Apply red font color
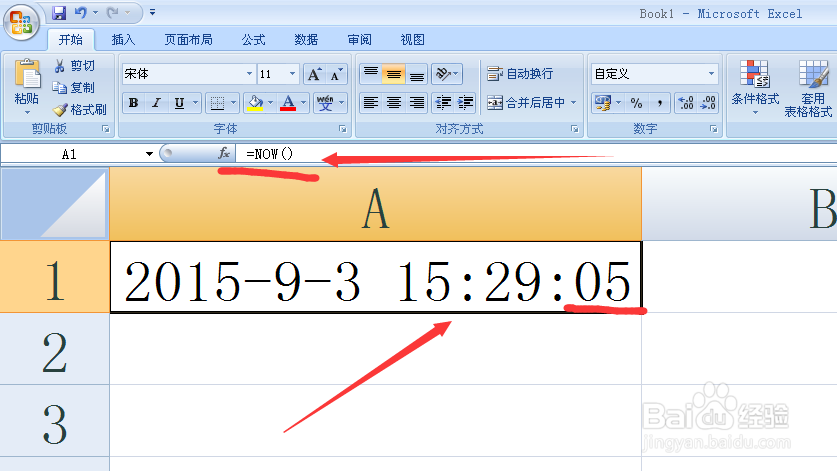The height and width of the screenshot is (471, 837). click(x=288, y=103)
